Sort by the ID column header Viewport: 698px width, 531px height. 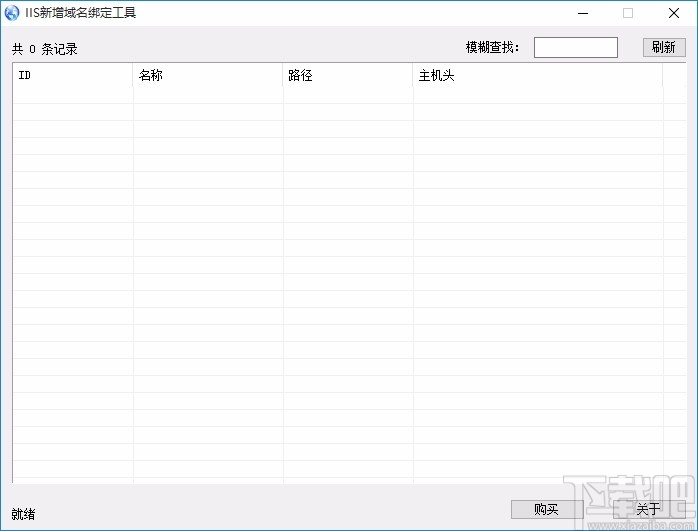73,75
